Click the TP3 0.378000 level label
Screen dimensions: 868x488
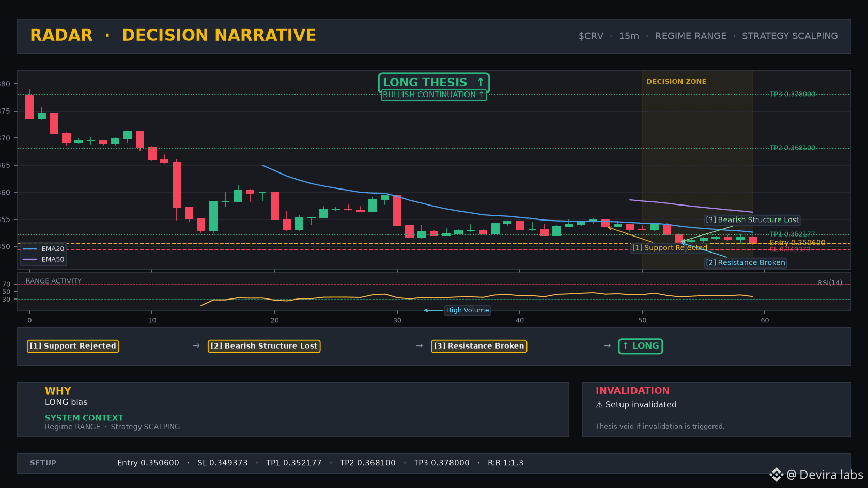pyautogui.click(x=793, y=94)
